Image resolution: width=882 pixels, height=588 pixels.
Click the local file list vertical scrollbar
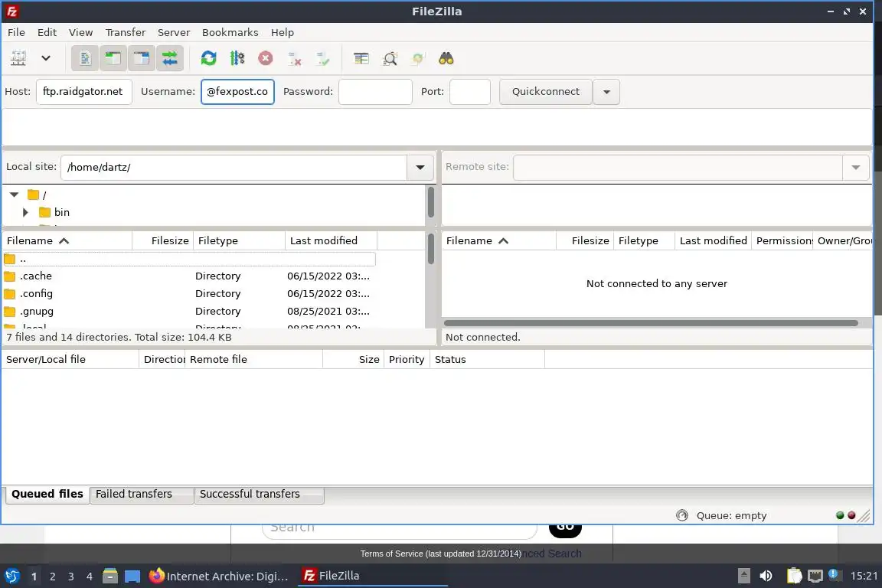click(431, 249)
